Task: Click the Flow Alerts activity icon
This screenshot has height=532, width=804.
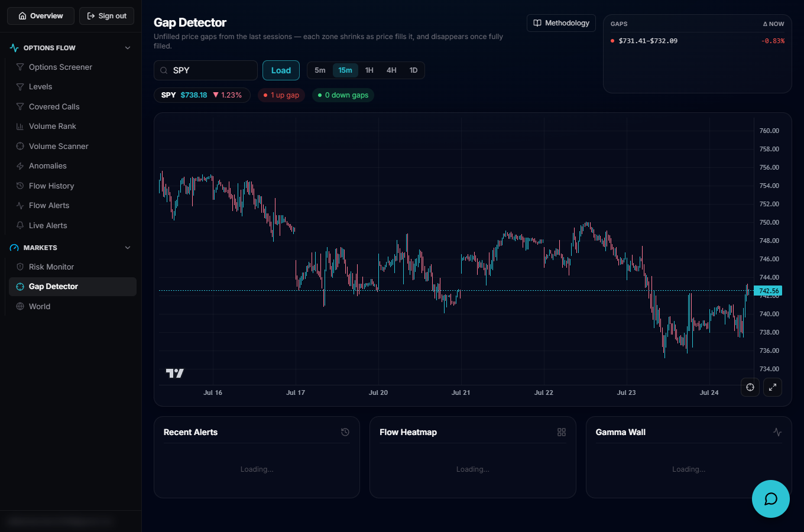Action: pos(20,206)
